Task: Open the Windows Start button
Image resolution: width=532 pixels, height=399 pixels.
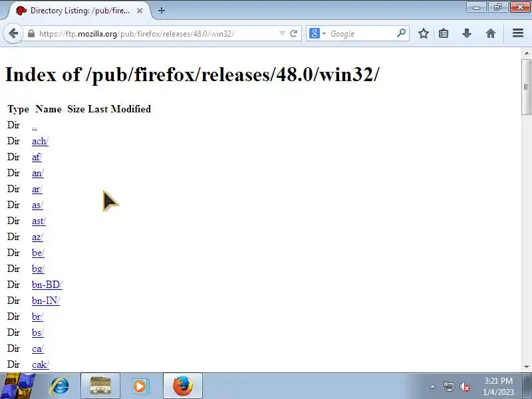Action: coord(17,386)
